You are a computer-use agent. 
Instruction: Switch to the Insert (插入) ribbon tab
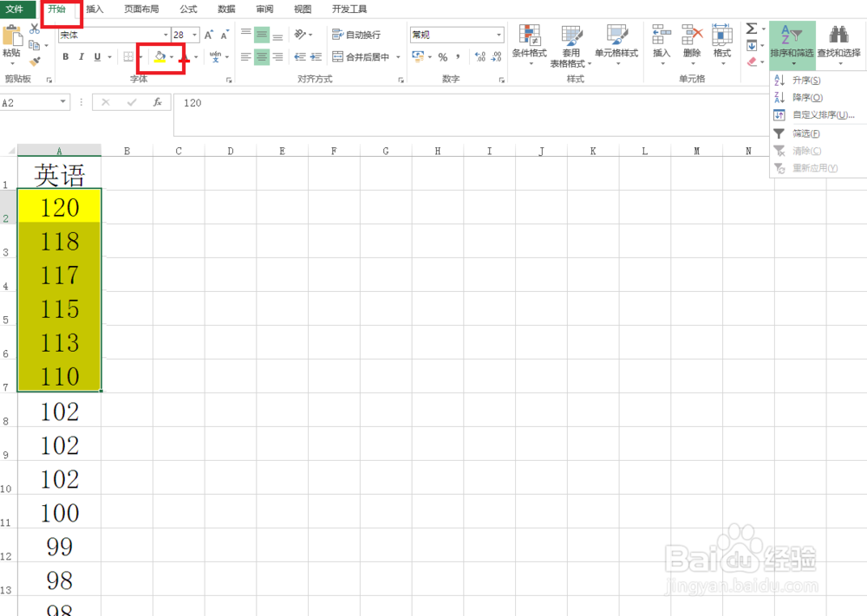tap(95, 10)
